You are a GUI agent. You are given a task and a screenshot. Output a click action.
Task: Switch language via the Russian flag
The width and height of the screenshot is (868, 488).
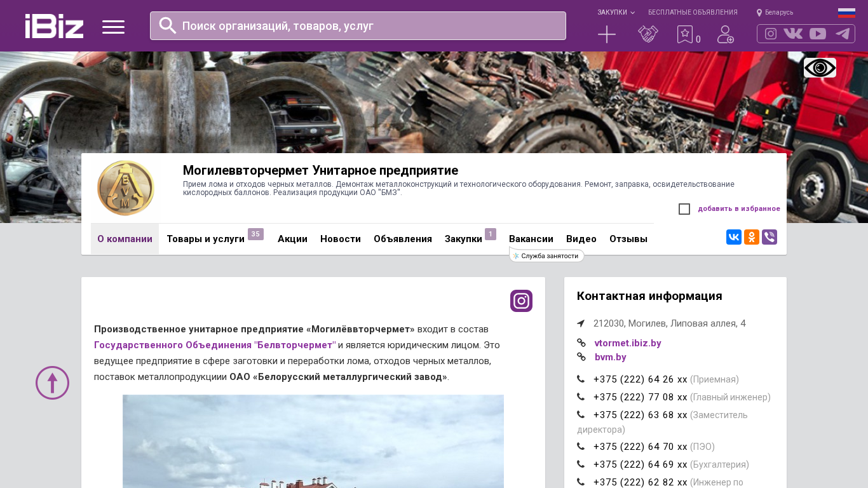[x=846, y=13]
